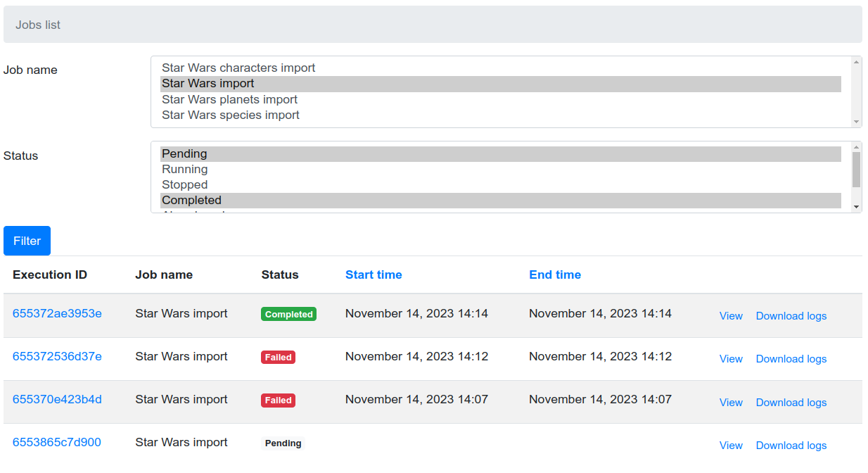Select 'Star Wars import' in Job name list
868x473 pixels.
(x=500, y=84)
